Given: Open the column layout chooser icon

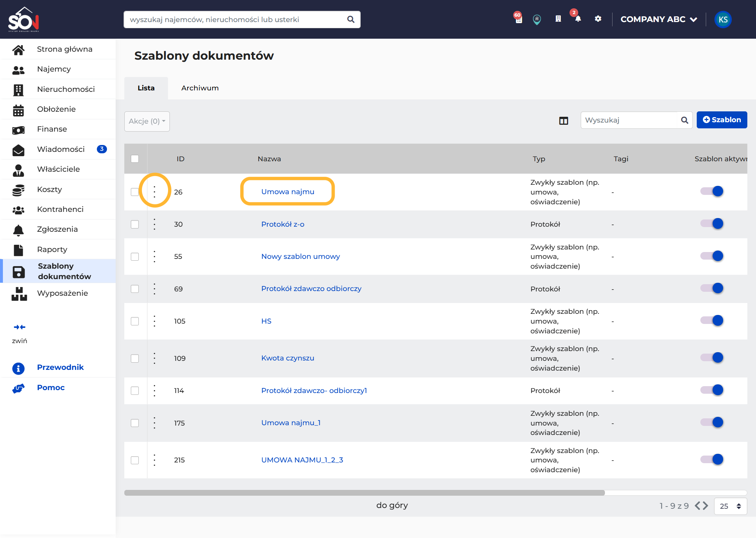Looking at the screenshot, I should point(564,121).
